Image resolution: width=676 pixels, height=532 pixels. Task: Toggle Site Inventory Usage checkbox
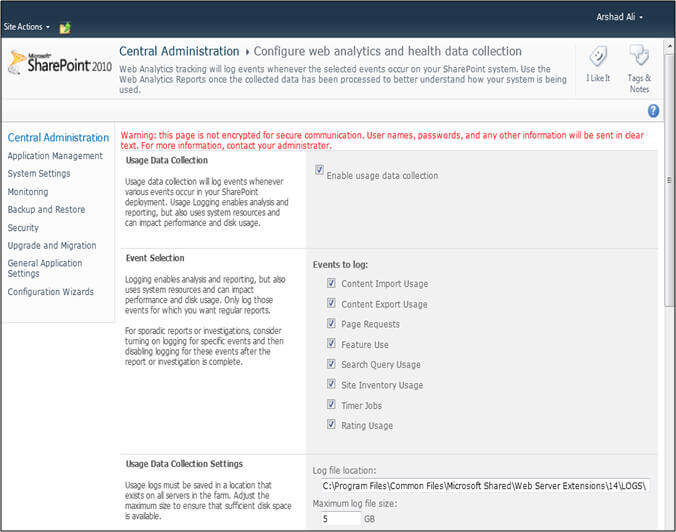coord(331,384)
